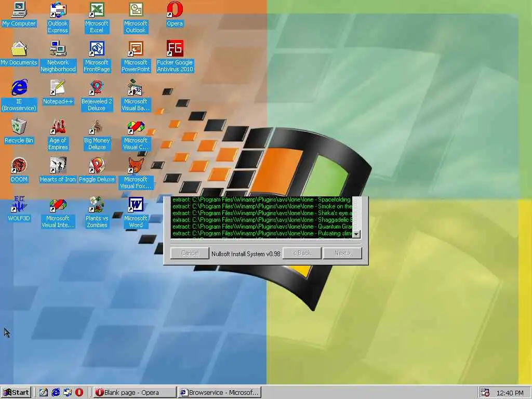The image size is (532, 399).
Task: Click the log line mentioning Shirka's eye
Action: [261, 213]
